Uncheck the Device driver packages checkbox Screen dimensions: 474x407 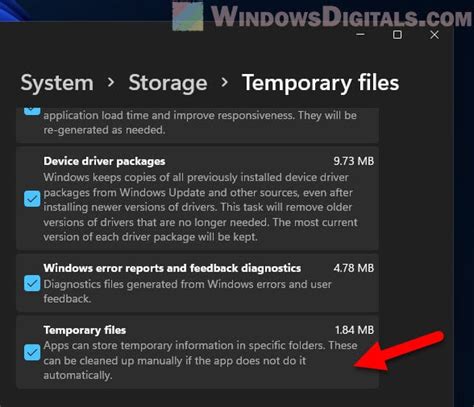[32, 199]
